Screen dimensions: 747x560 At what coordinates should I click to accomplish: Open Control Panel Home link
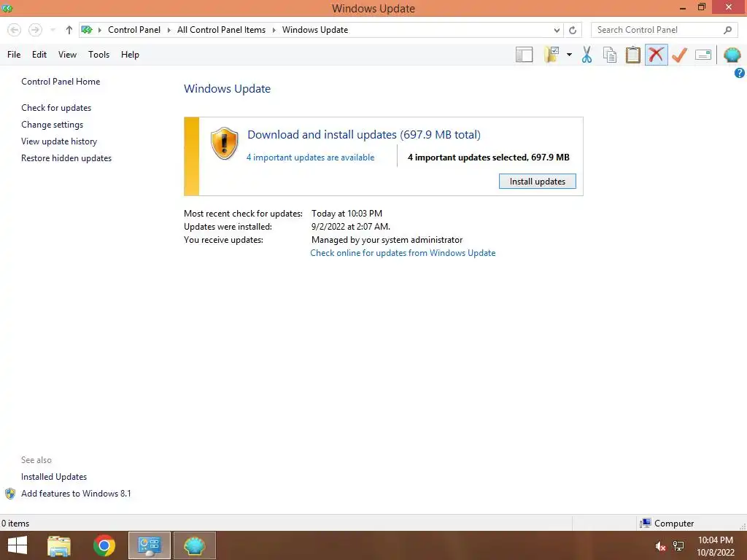tap(61, 82)
